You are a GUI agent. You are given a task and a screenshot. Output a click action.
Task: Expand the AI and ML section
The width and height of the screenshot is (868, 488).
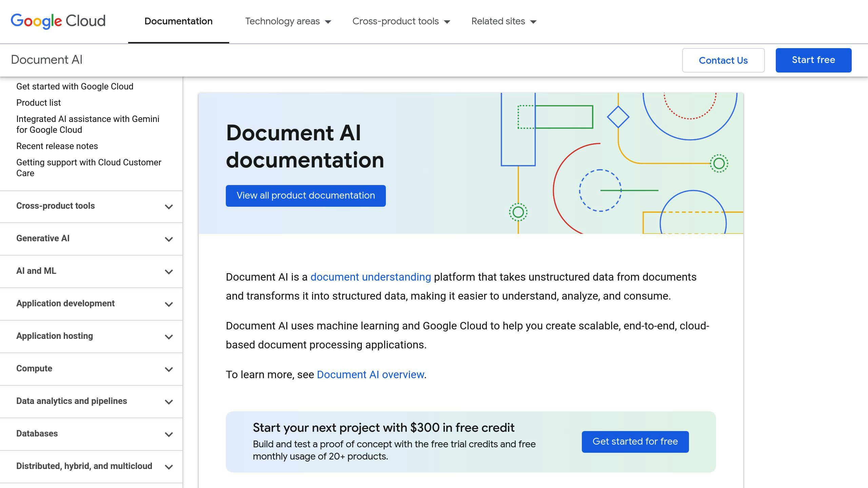pos(91,271)
